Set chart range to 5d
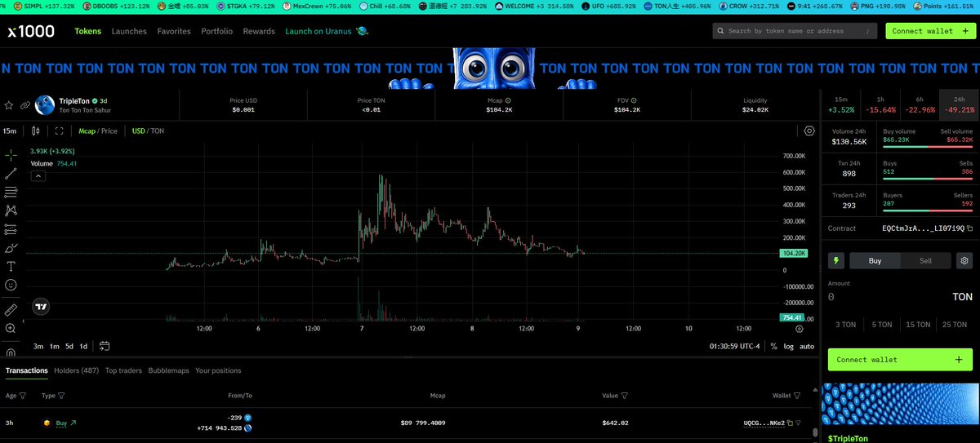This screenshot has height=443, width=980. 69,346
